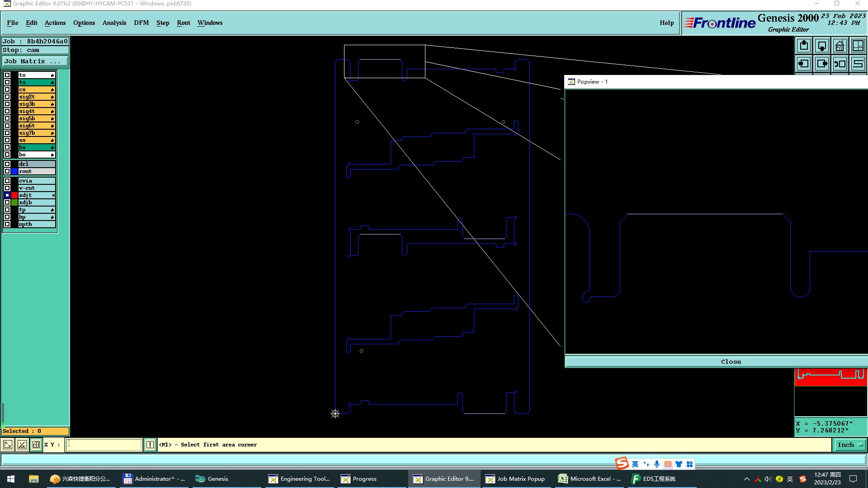Open the Inch units dropdown
This screenshot has width=868, height=488.
[x=850, y=445]
